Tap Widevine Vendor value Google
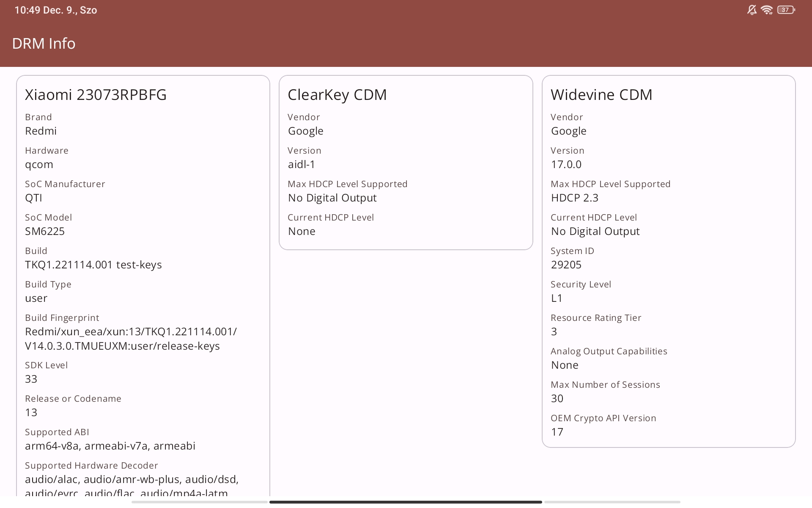 coord(568,131)
